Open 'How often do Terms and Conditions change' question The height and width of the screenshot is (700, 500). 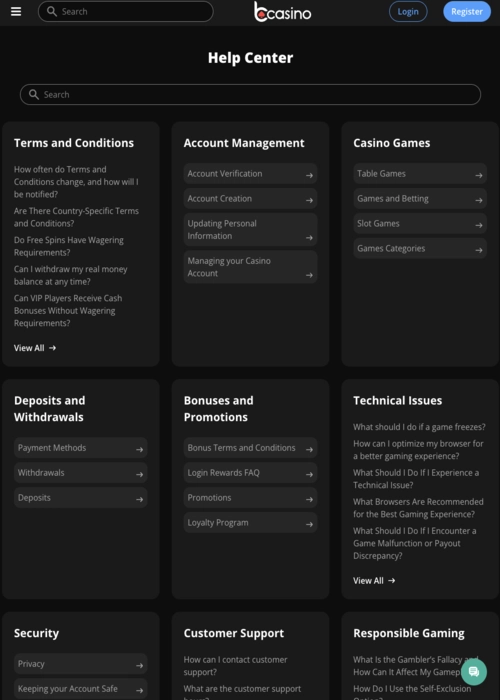(76, 182)
